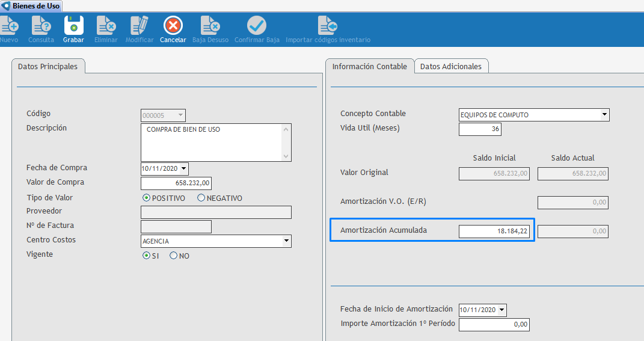Click the Consulta toolbar icon
The image size is (644, 341).
pos(41,26)
